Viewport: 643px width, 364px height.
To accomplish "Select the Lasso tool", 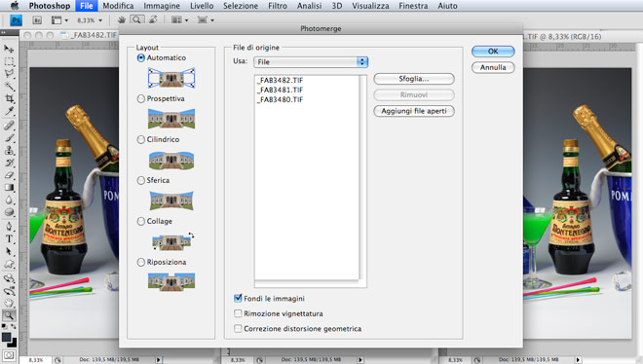I will click(x=9, y=74).
